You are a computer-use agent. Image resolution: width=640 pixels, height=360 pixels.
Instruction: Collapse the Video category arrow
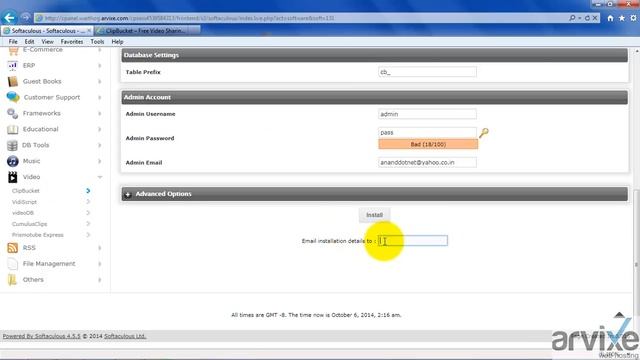click(100, 177)
